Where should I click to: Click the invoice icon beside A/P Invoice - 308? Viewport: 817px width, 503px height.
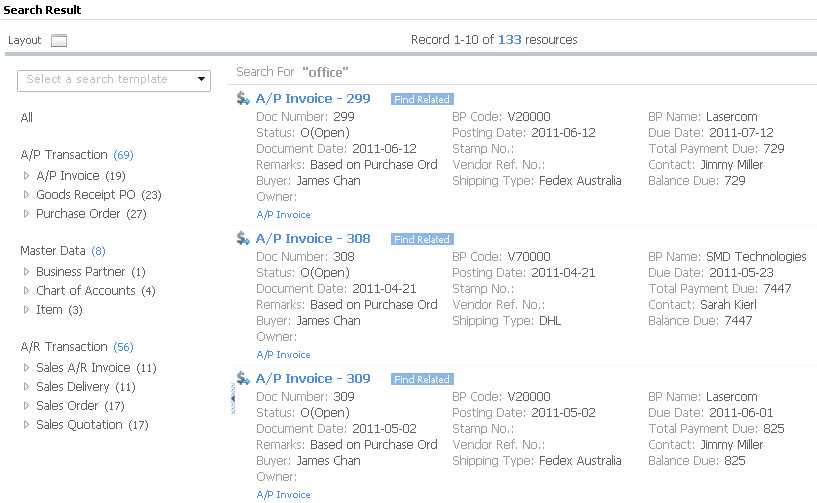242,238
